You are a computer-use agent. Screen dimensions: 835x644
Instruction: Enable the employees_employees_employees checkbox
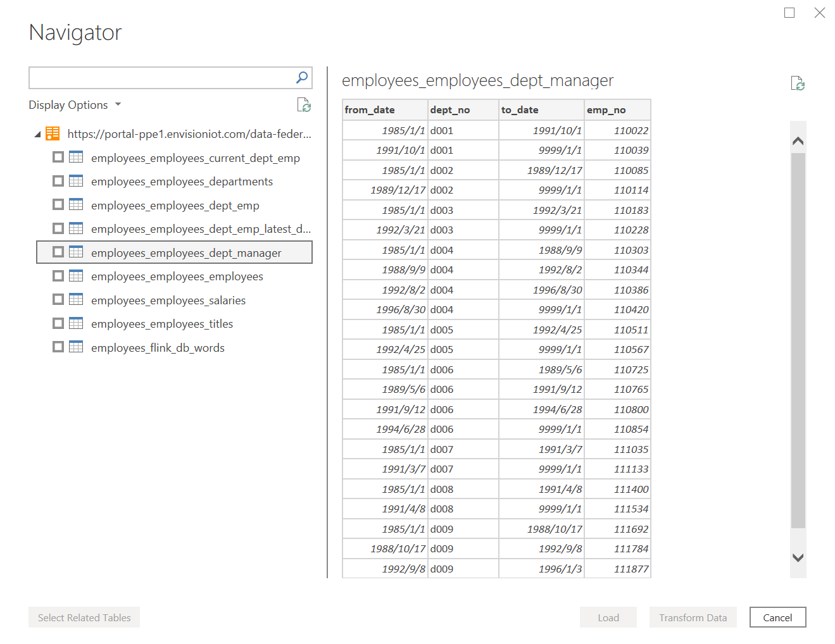58,276
